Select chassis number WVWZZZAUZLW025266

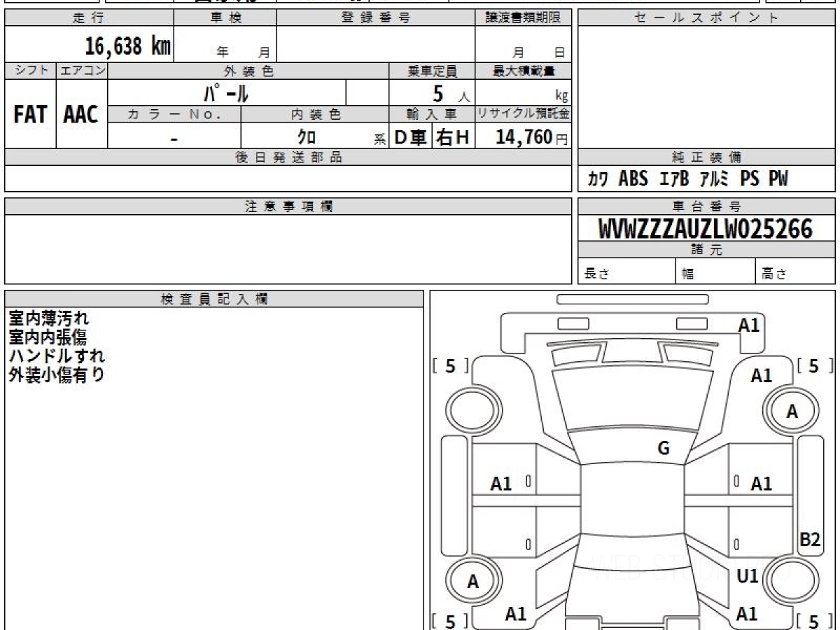[706, 229]
